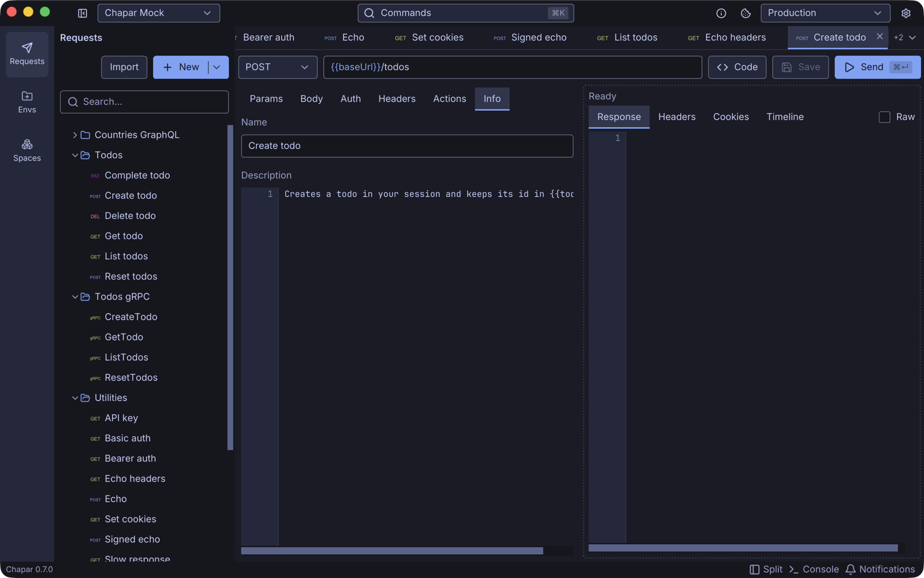The width and height of the screenshot is (924, 578).
Task: Send the request with Send button
Action: 877,67
